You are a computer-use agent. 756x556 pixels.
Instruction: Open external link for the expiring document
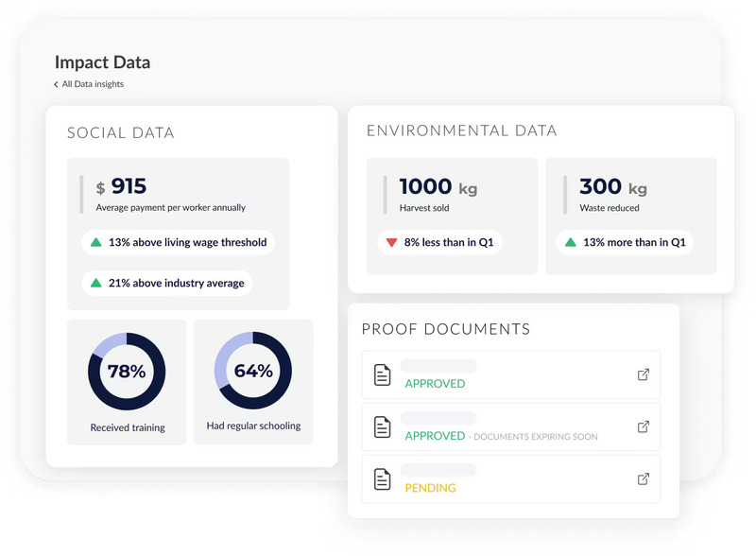tap(643, 426)
